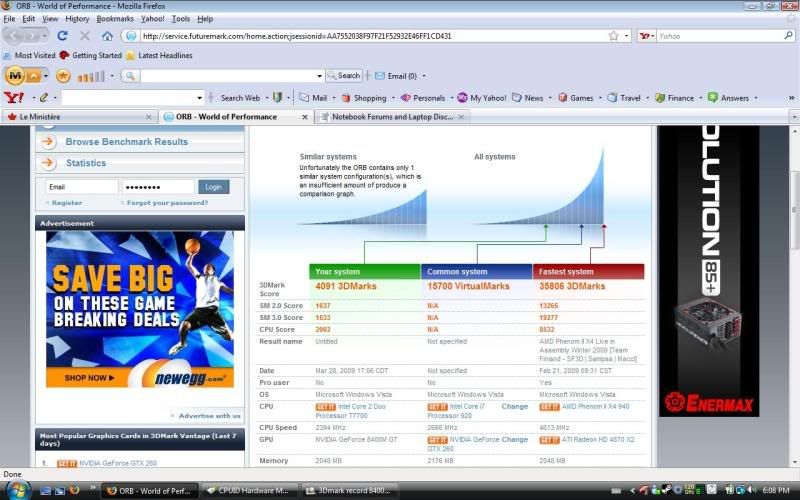Open News on the Yahoo toolbar
This screenshot has height=500, width=800.
pos(528,97)
